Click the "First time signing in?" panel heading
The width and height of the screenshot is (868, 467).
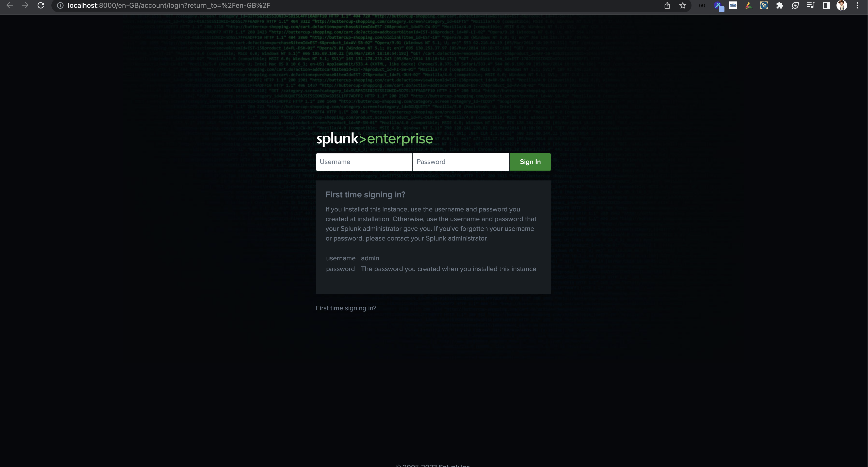(x=365, y=195)
